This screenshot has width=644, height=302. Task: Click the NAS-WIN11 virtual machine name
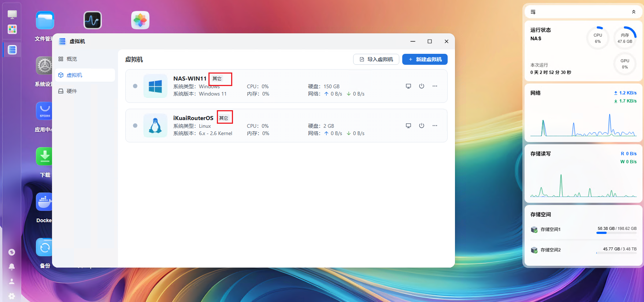(190, 78)
